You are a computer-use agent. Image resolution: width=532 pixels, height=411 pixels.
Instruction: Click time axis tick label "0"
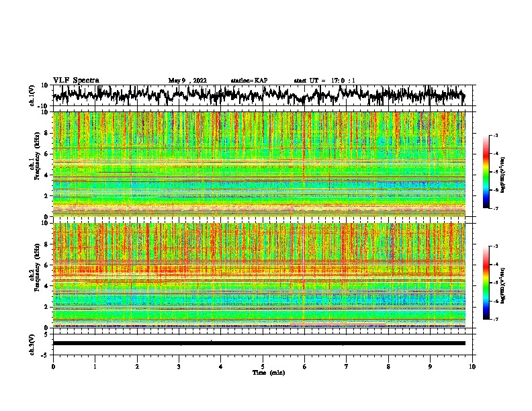pyautogui.click(x=53, y=367)
